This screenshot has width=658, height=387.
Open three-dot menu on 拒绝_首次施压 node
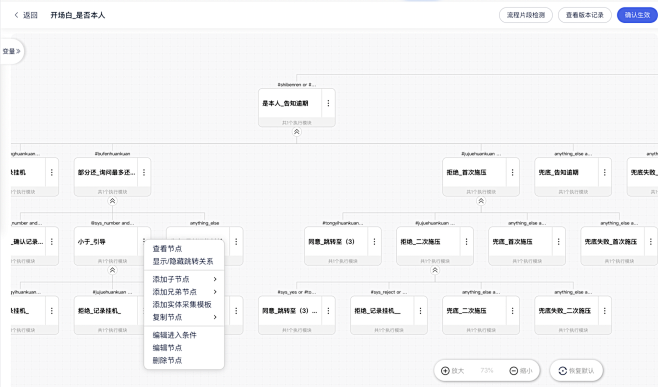[512, 173]
